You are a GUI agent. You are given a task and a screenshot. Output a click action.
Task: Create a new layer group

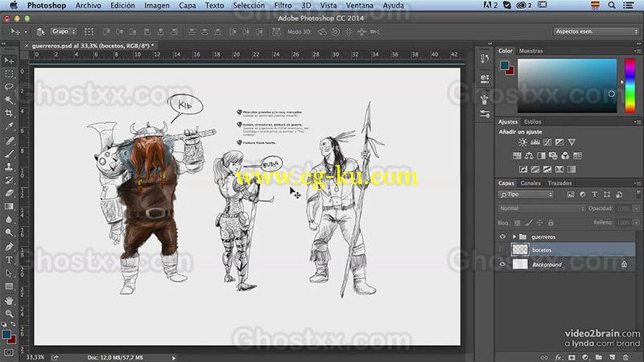599,357
